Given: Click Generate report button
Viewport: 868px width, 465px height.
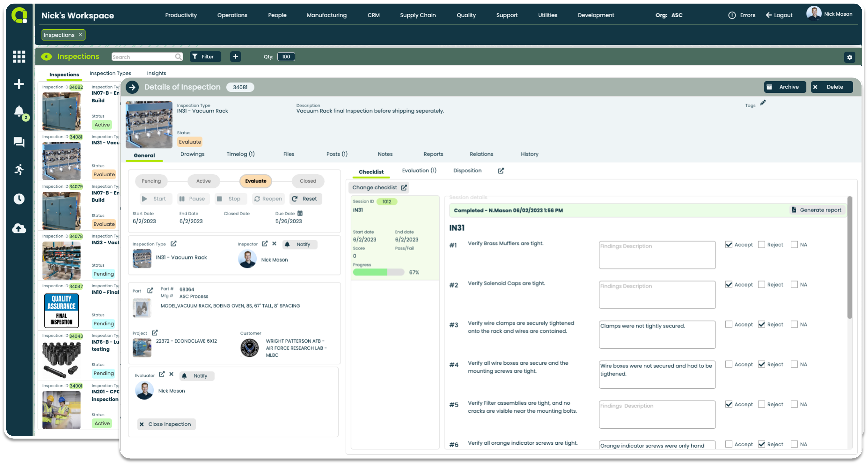Looking at the screenshot, I should click(x=817, y=210).
